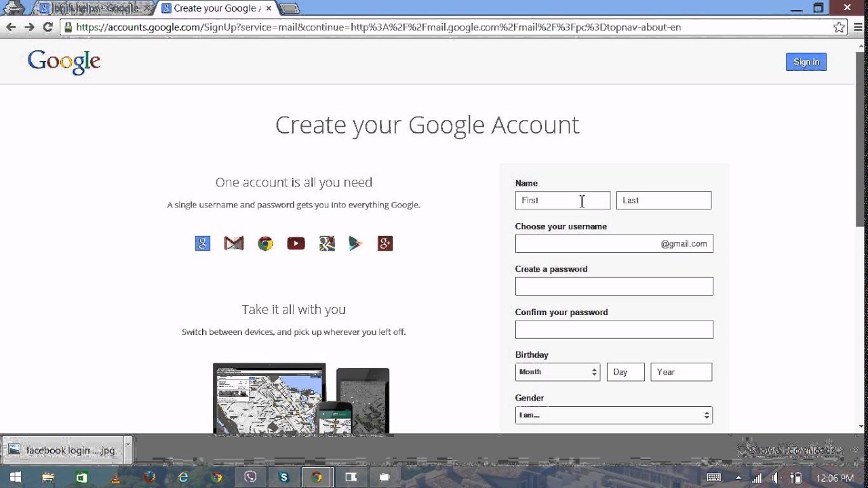Close the 'Create your Google Account' tab
Image resolution: width=868 pixels, height=488 pixels.
coord(268,9)
